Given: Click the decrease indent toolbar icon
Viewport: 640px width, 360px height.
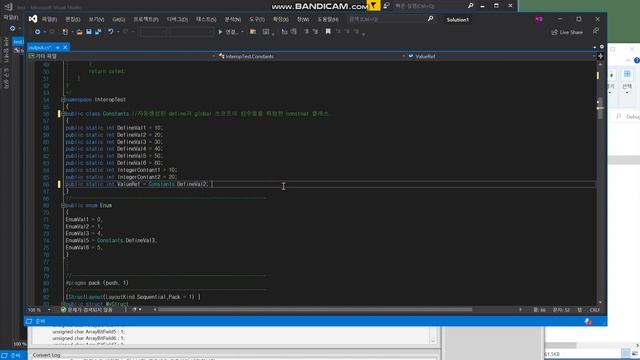Looking at the screenshot, I should pos(307,32).
